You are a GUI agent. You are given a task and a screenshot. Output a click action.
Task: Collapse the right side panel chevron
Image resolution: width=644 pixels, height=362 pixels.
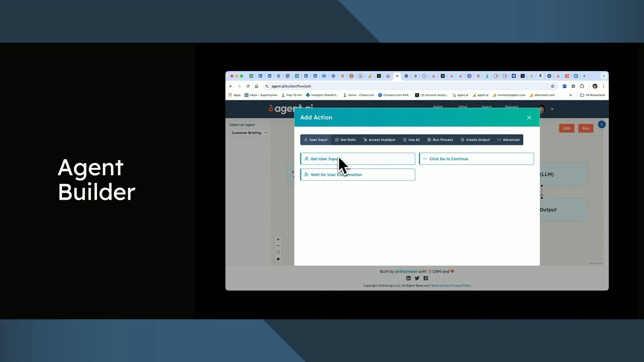[x=602, y=124]
